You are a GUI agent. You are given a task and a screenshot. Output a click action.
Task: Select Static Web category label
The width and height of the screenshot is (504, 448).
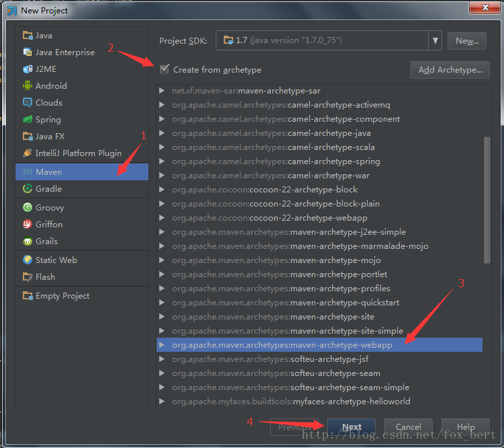pos(56,260)
